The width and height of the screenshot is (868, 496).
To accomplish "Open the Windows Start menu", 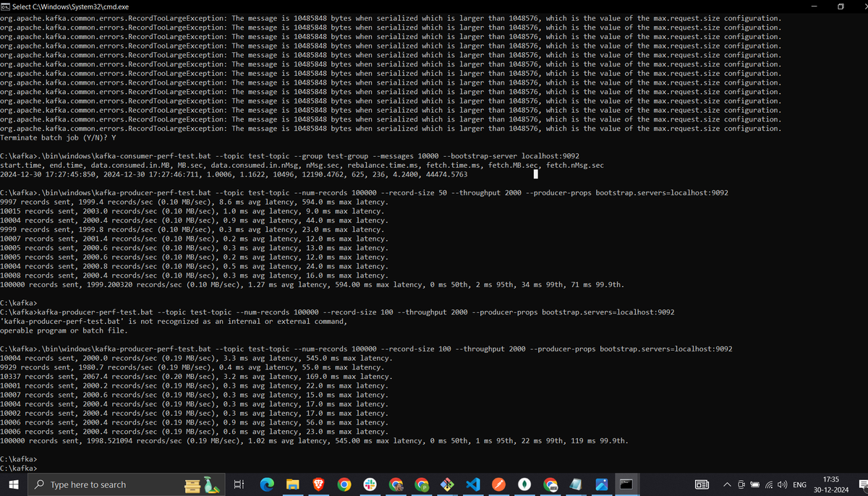I will (13, 484).
